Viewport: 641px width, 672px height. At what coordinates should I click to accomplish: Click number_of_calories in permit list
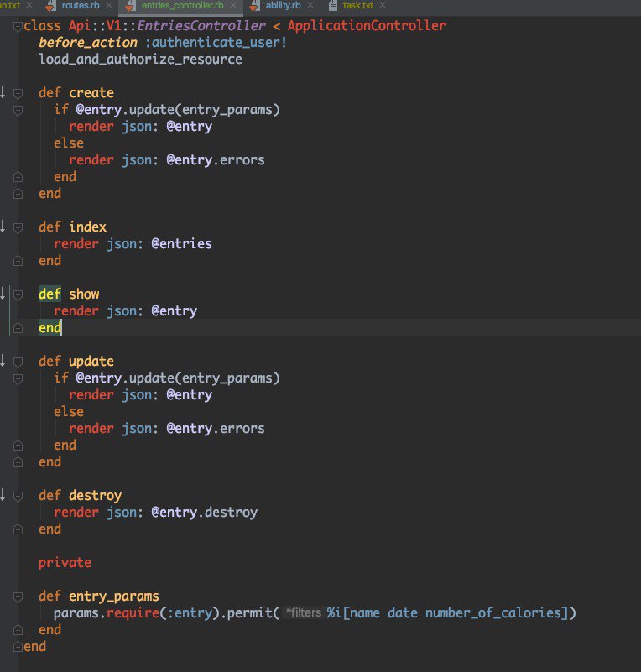[x=493, y=613]
